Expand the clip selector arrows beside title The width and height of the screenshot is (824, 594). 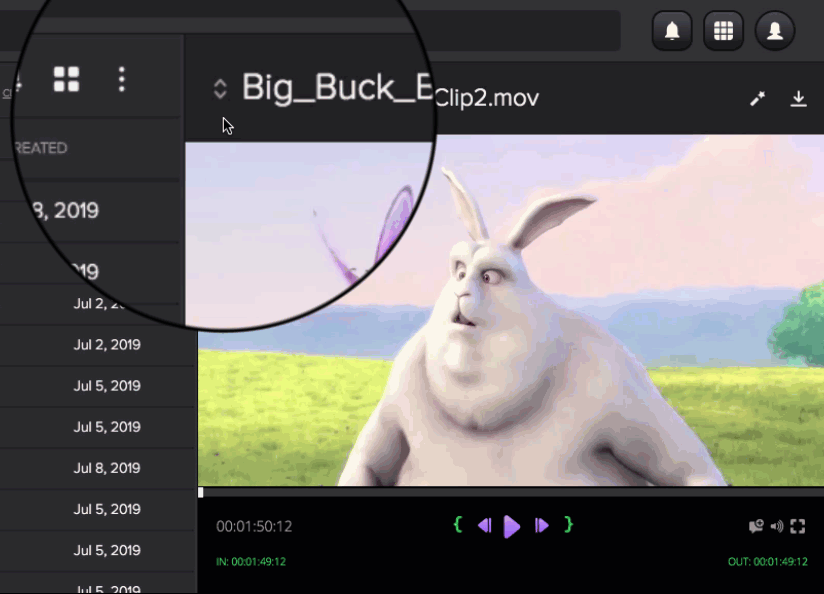(220, 89)
